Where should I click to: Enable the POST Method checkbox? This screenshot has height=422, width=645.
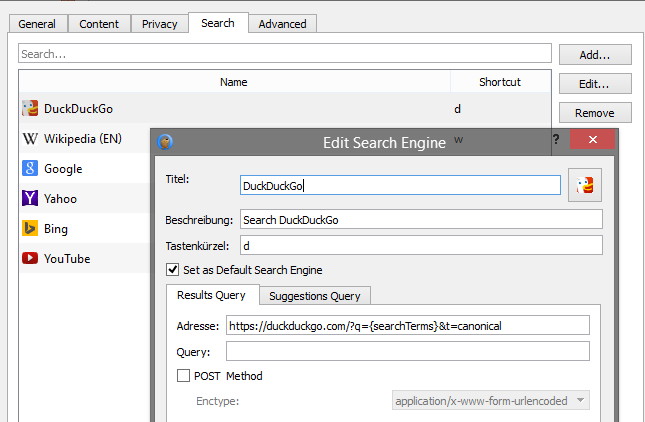click(x=183, y=376)
